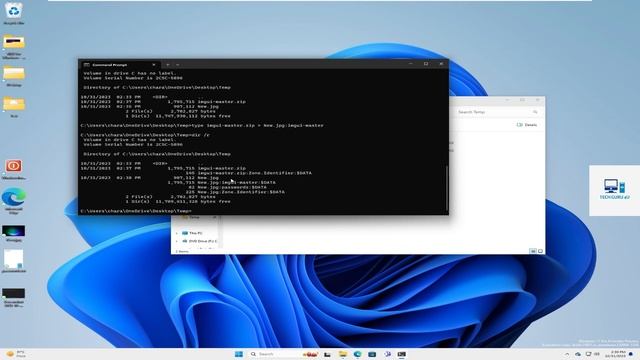Switch to the Command Prompt taskbar icon
640x360 pixels.
[x=402, y=354]
